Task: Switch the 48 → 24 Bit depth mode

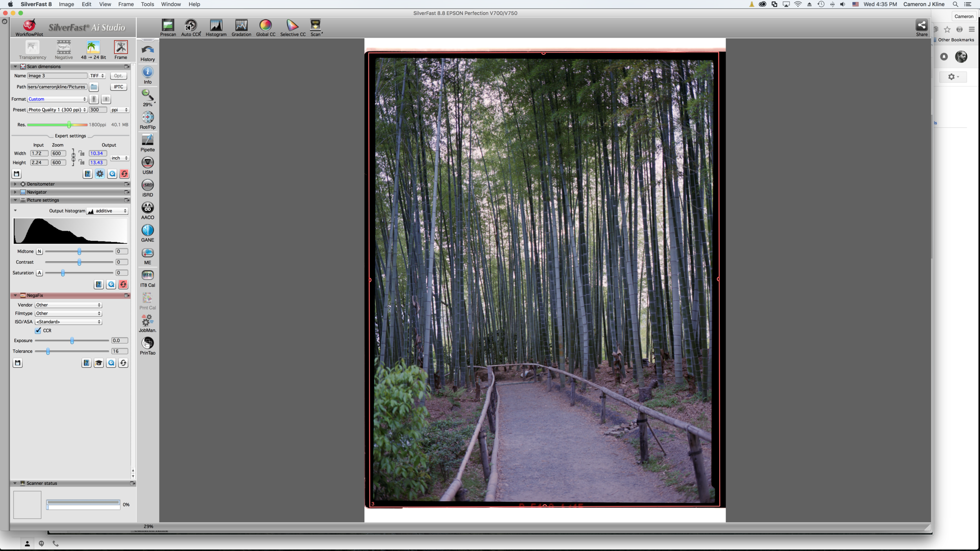Action: coord(93,50)
